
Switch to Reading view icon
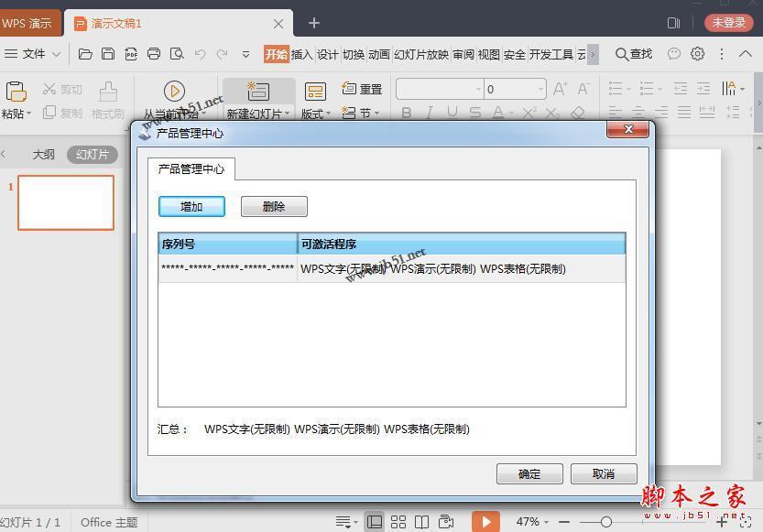pyautogui.click(x=421, y=522)
